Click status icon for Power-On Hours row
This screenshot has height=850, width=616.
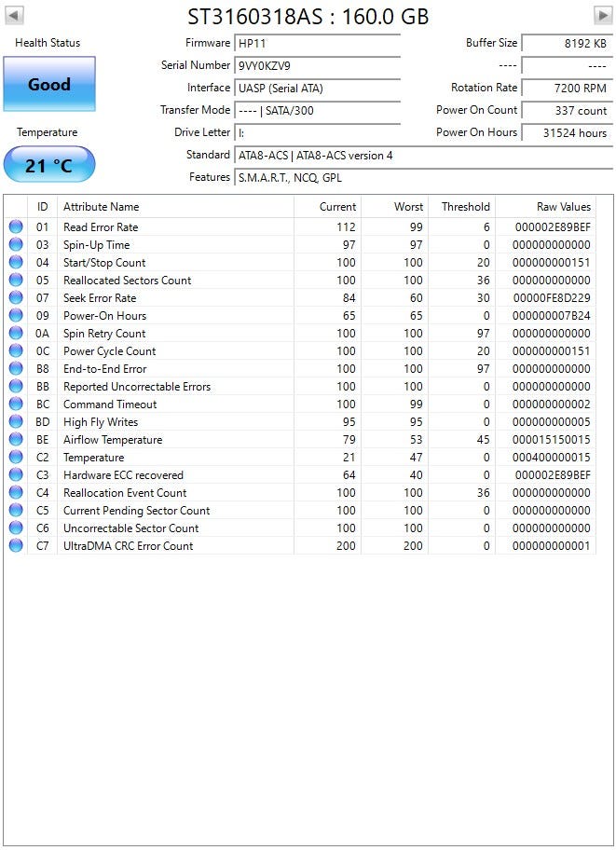click(x=16, y=316)
